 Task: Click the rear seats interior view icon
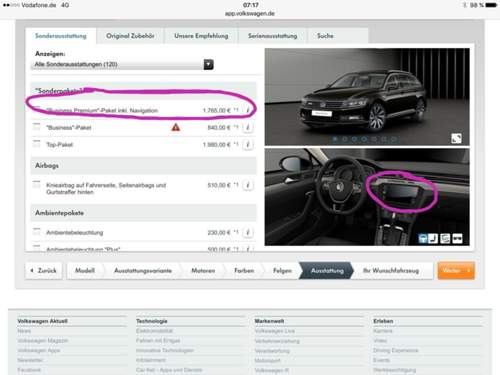[445, 239]
